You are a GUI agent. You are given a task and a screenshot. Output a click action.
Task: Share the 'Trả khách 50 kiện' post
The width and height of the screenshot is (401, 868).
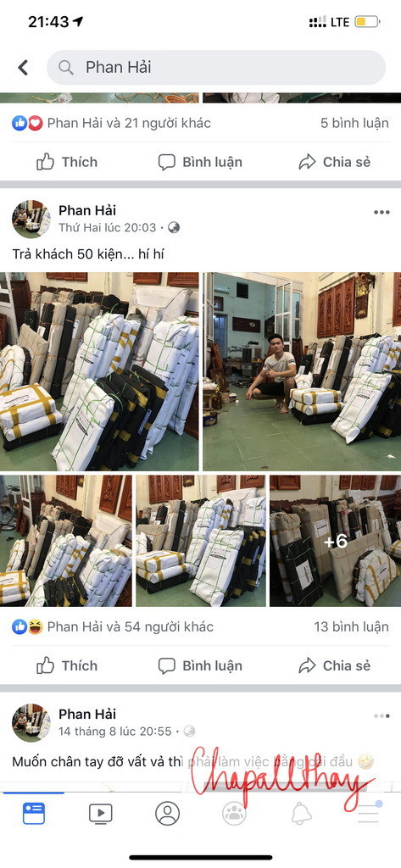click(335, 665)
